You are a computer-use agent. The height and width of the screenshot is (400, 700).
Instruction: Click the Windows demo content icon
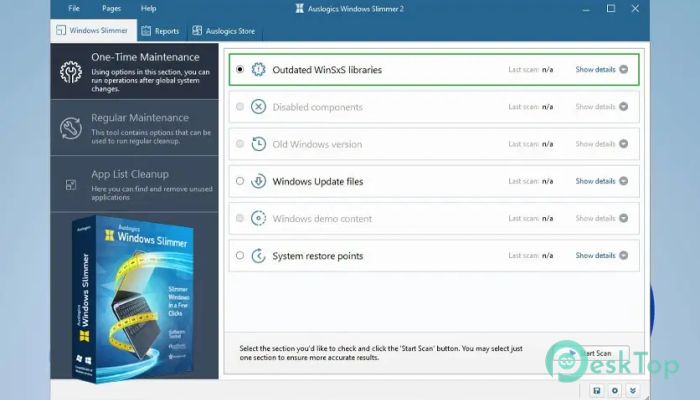pyautogui.click(x=258, y=218)
